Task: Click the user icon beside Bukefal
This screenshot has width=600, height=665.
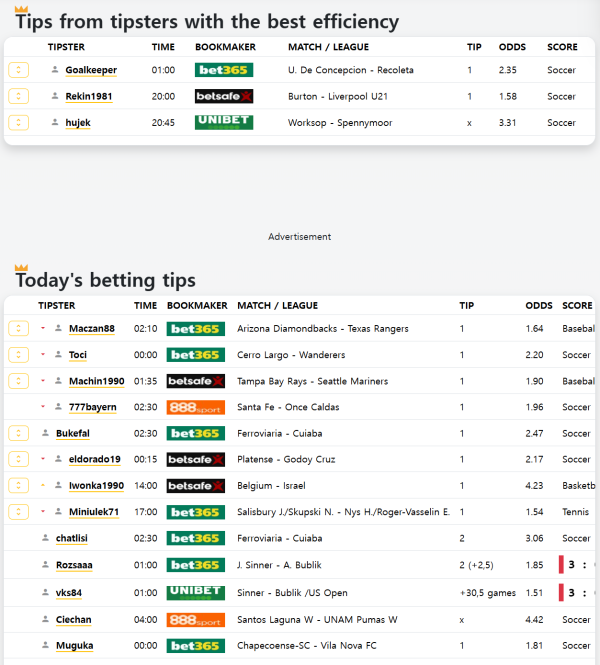Action: [46, 433]
